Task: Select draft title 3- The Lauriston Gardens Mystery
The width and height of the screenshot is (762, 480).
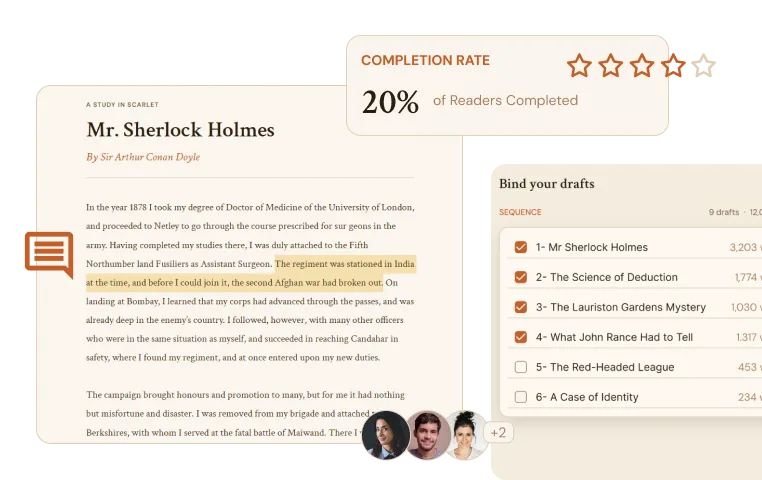Action: [621, 308]
